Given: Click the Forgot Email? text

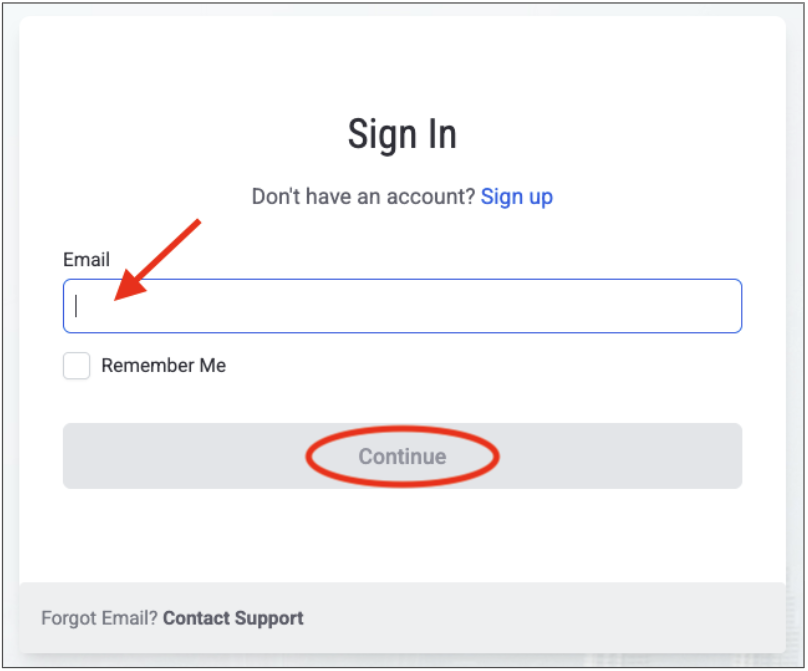Looking at the screenshot, I should [99, 618].
